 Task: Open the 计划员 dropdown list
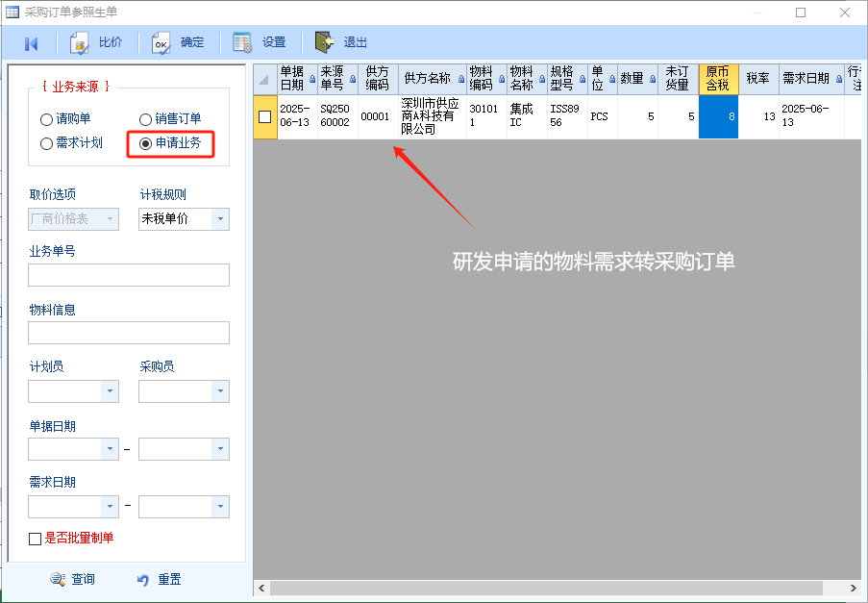tap(111, 391)
